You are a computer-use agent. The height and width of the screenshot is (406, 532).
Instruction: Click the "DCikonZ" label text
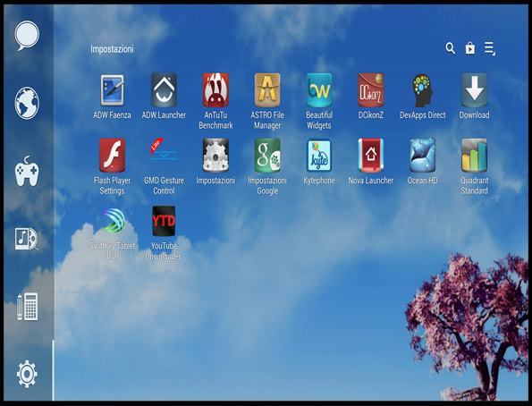point(371,115)
